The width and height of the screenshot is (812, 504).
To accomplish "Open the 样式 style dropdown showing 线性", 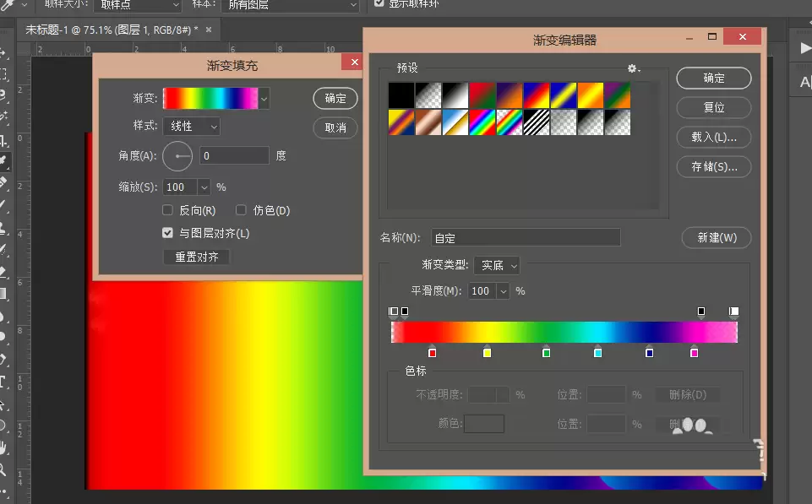I will tap(192, 127).
